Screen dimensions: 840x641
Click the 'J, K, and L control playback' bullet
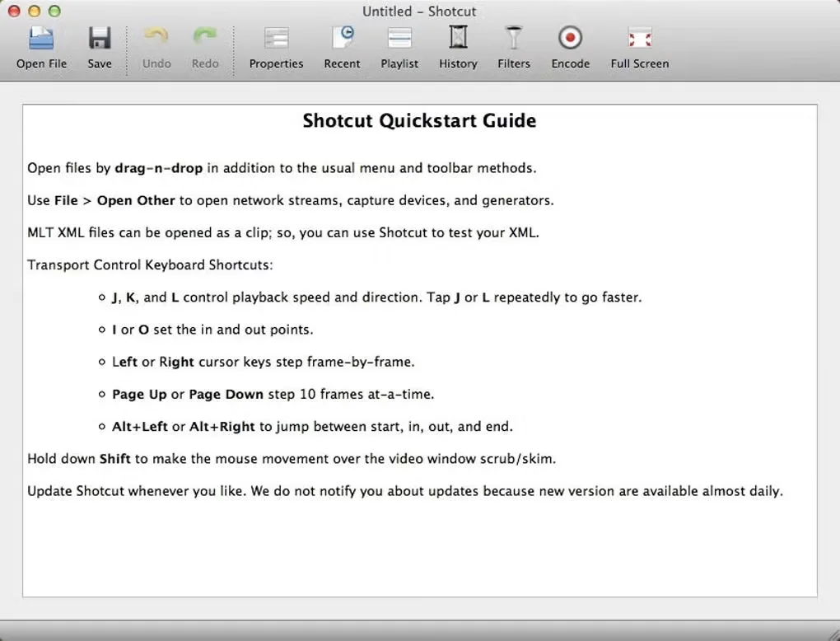376,297
